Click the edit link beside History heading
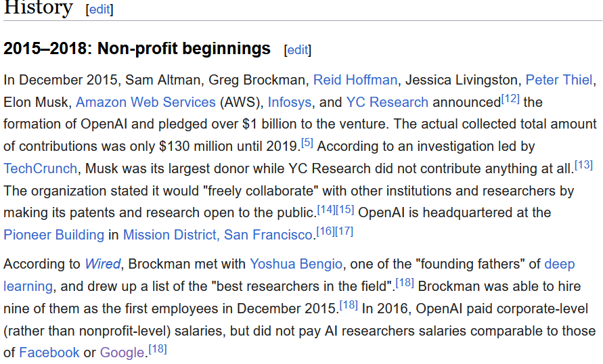 pos(99,9)
